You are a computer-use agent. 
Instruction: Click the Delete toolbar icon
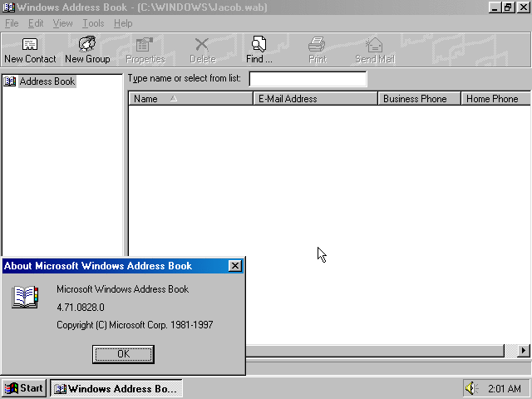[x=203, y=50]
